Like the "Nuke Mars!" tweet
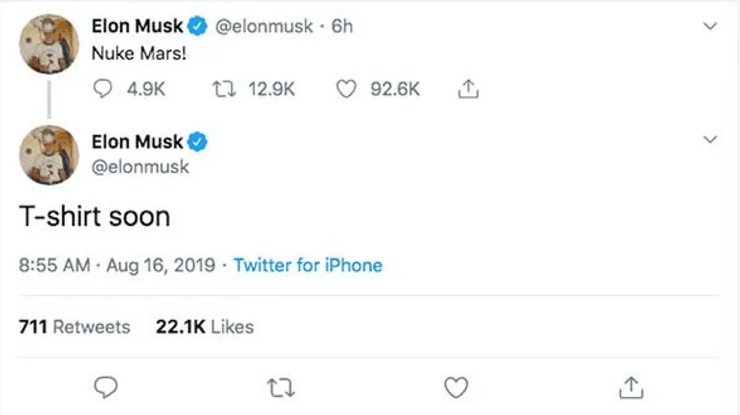The width and height of the screenshot is (740, 415). 347,90
